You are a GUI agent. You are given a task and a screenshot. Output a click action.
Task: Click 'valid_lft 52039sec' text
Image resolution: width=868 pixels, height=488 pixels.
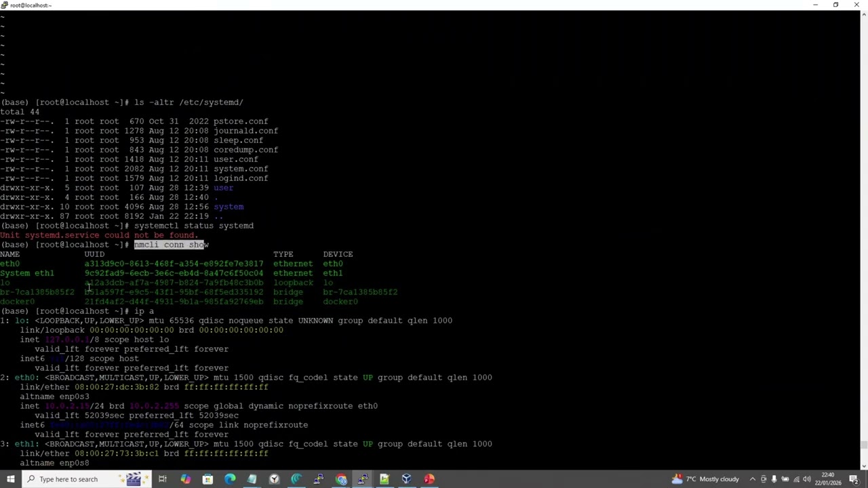pyautogui.click(x=79, y=415)
